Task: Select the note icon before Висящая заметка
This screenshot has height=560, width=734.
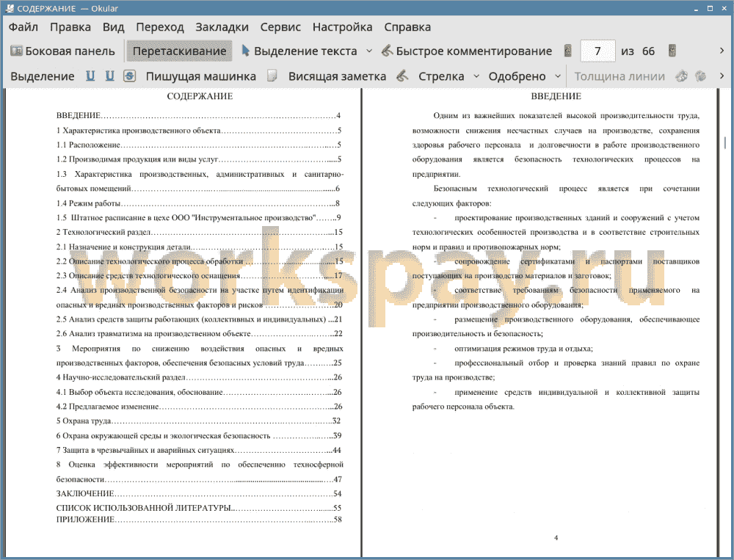Action: click(x=272, y=76)
